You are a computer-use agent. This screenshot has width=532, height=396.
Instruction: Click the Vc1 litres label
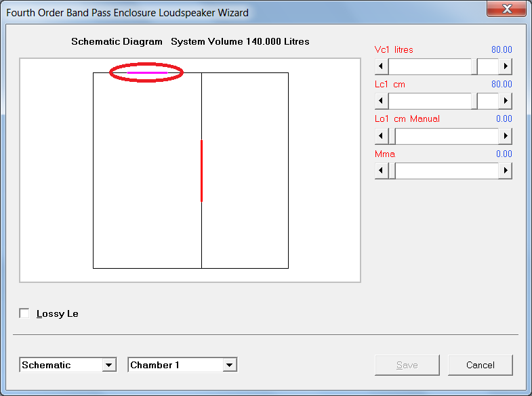(x=394, y=50)
